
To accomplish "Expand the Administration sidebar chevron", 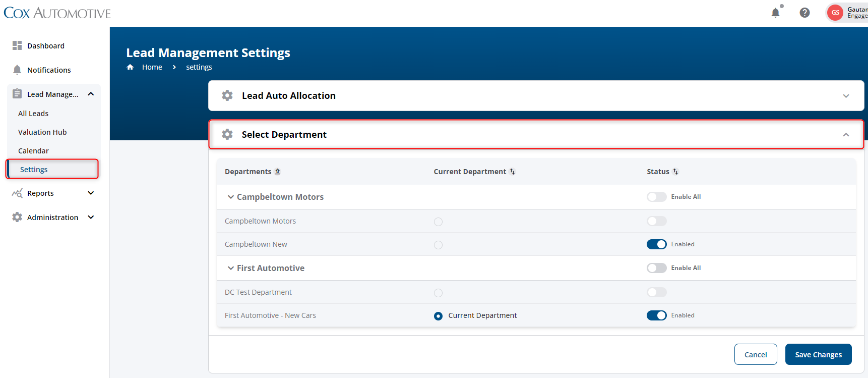I will 91,217.
